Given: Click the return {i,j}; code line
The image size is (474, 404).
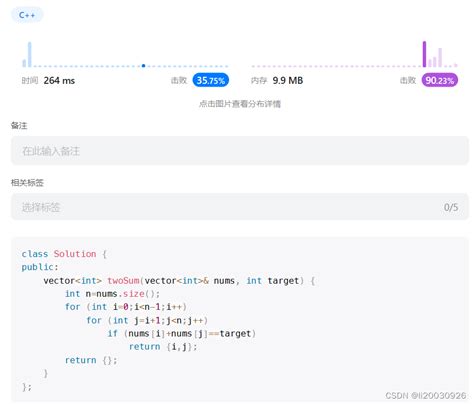Looking at the screenshot, I should (x=163, y=347).
